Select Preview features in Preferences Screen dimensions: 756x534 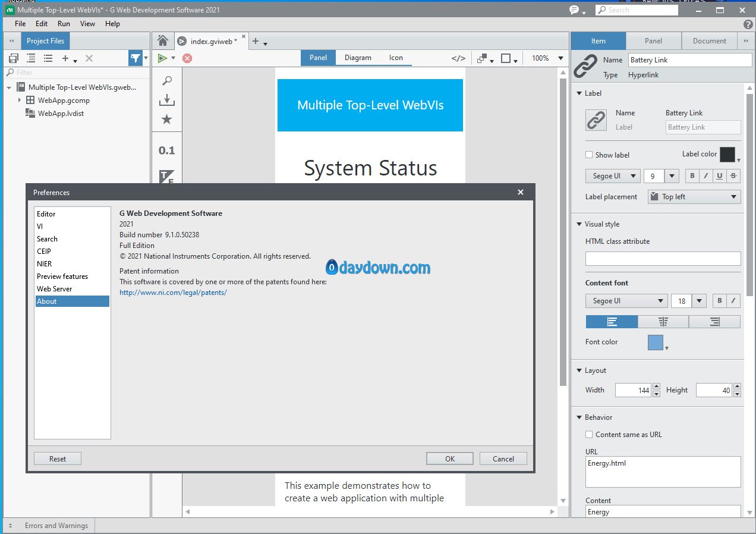click(72, 277)
